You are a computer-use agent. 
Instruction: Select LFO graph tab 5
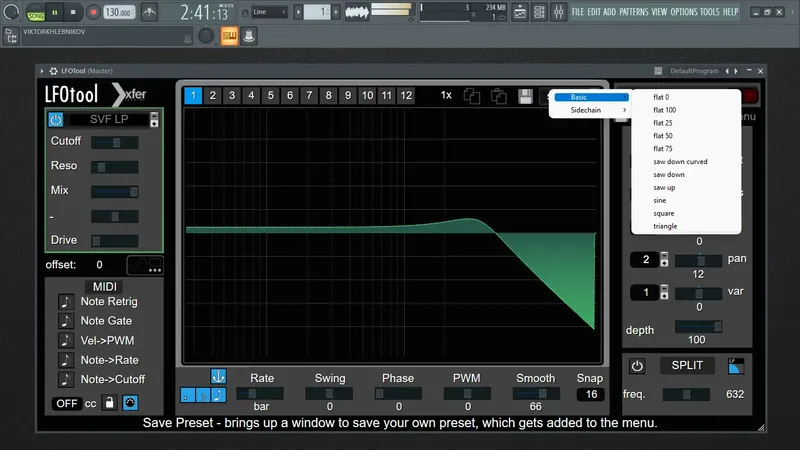[270, 95]
